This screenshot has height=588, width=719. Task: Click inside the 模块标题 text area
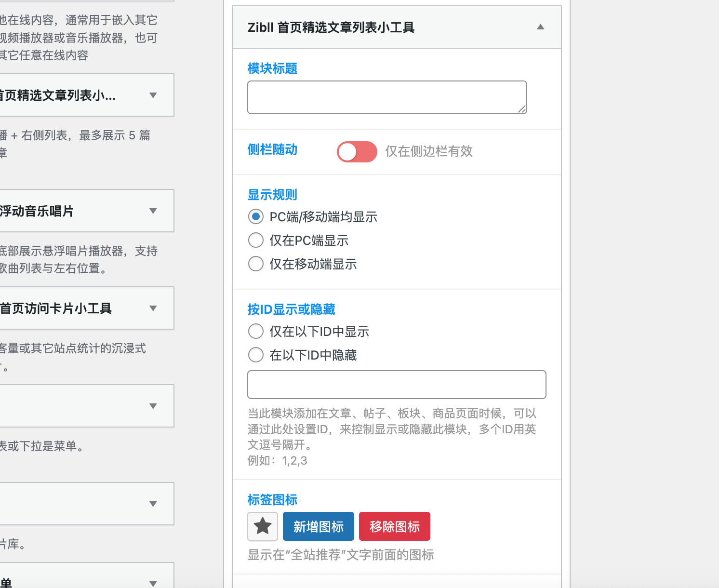386,97
